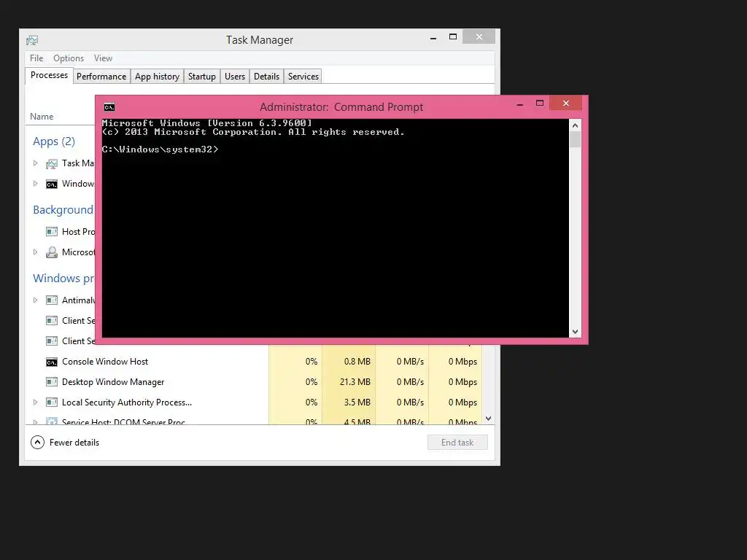Close the Command Prompt window
747x560 pixels.
(x=566, y=103)
